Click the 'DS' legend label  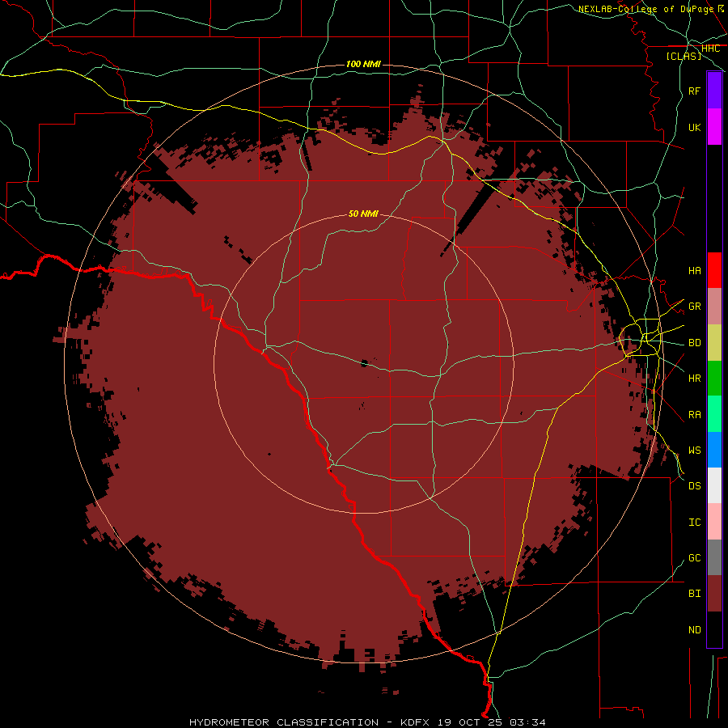click(694, 486)
